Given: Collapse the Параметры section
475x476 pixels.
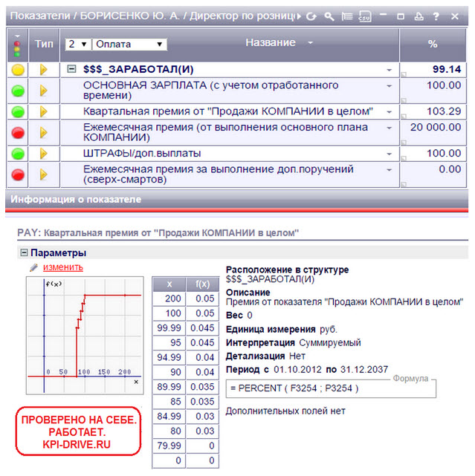Looking at the screenshot, I should click(x=24, y=253).
